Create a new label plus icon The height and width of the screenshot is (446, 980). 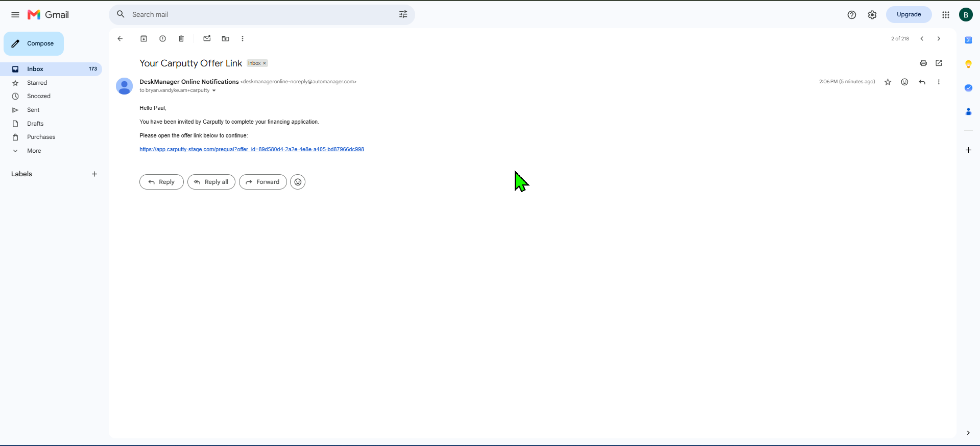pos(94,174)
